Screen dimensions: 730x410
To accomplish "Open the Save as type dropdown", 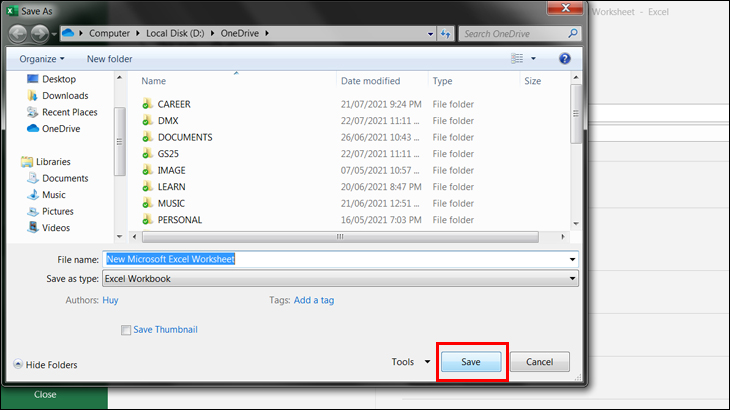I will point(340,279).
